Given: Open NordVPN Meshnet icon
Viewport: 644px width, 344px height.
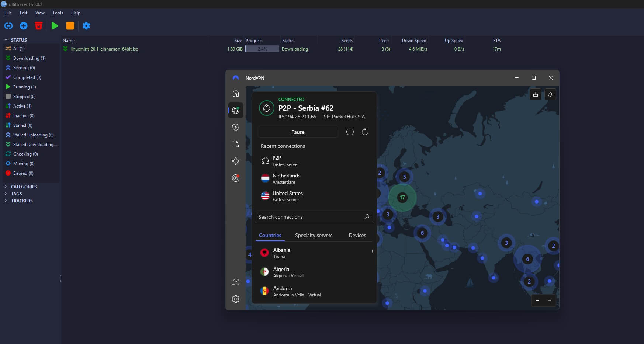Looking at the screenshot, I should [x=236, y=161].
